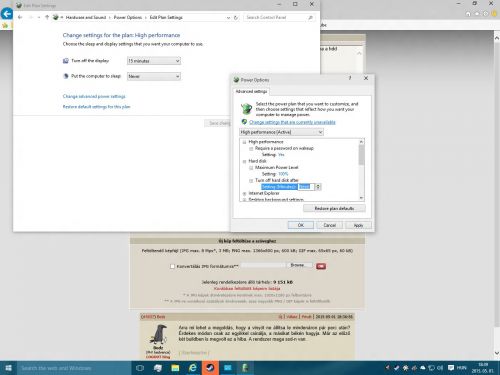Click the large blue browser back arrow
Viewport: 500px width, 375px height.
(x=7, y=14)
